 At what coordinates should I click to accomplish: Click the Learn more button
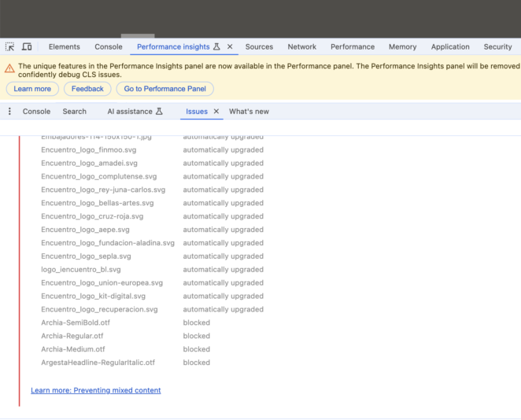[32, 89]
